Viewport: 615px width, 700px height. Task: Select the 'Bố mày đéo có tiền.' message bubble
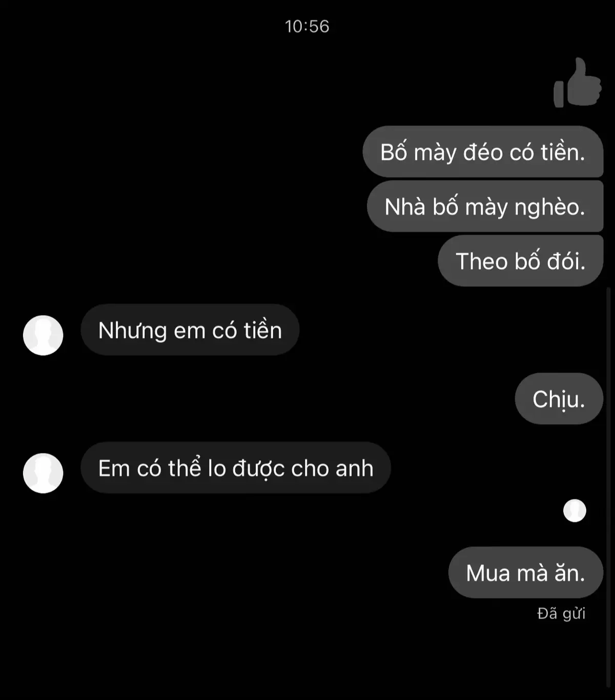tap(483, 152)
